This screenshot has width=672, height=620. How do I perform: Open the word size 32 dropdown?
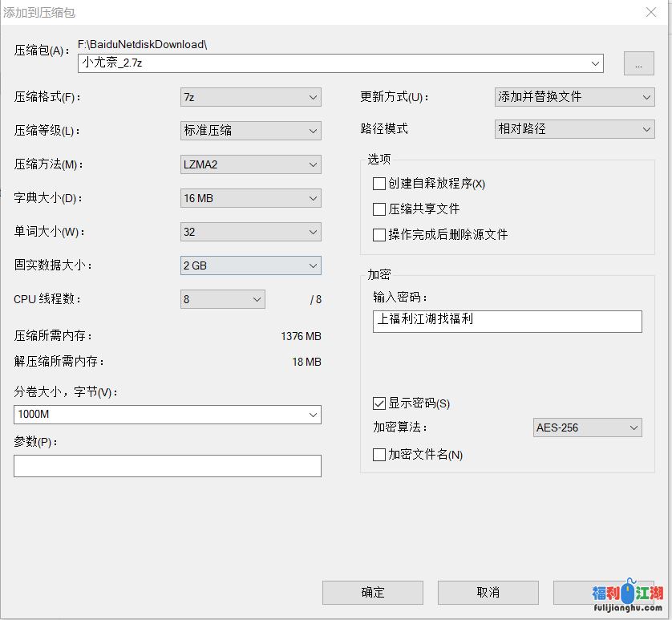(250, 232)
